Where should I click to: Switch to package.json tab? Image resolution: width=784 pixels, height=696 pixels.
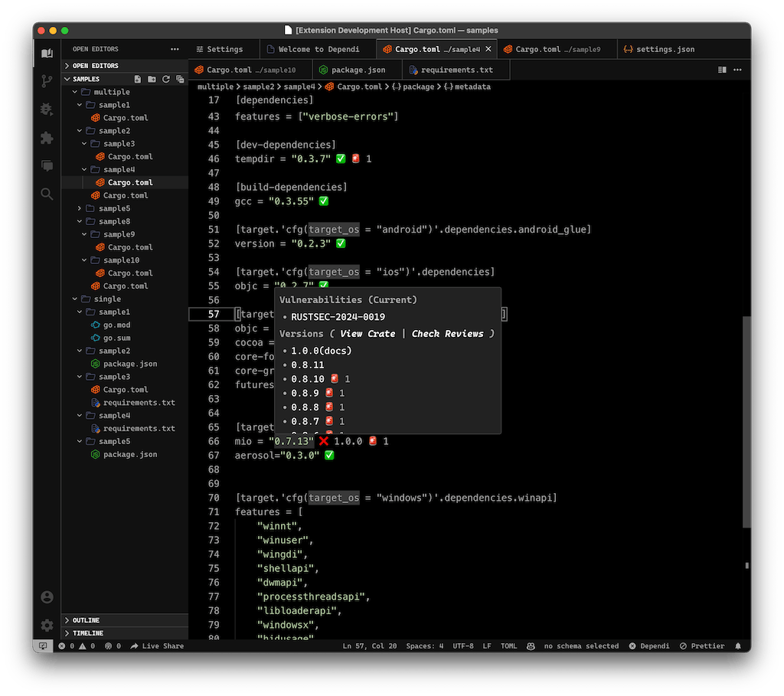(357, 70)
